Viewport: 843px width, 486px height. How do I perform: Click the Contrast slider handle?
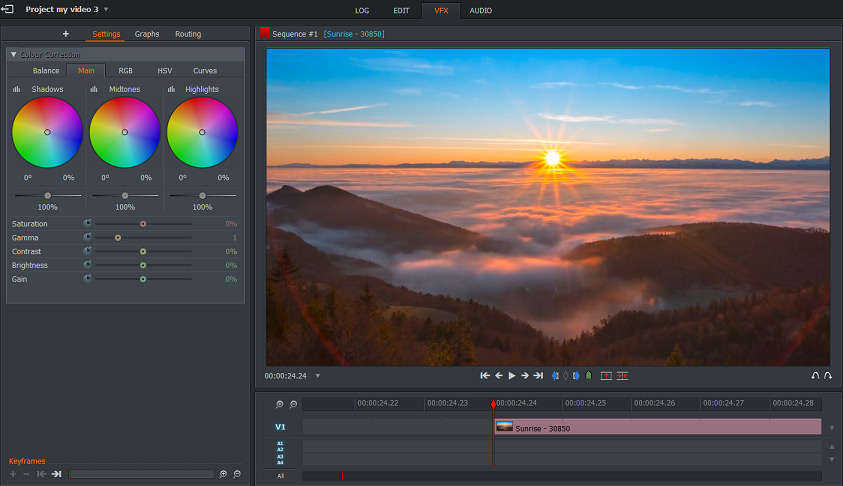(x=143, y=252)
